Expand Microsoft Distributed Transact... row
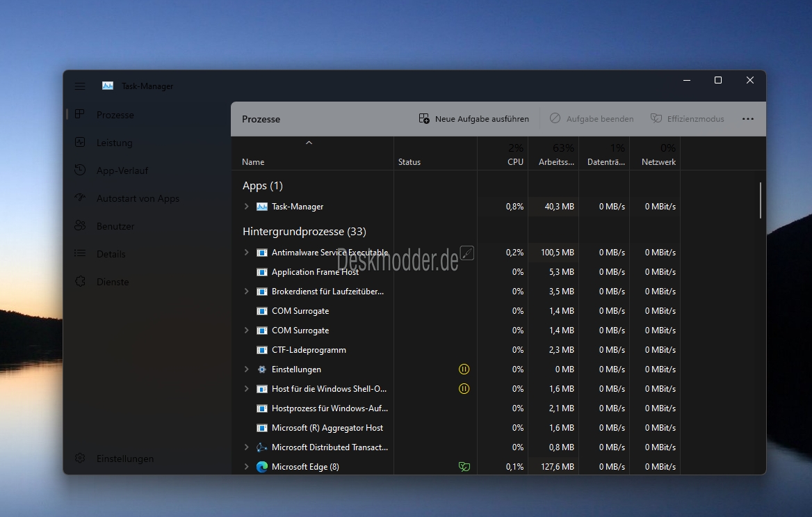Viewport: 812px width, 517px height. pos(247,447)
